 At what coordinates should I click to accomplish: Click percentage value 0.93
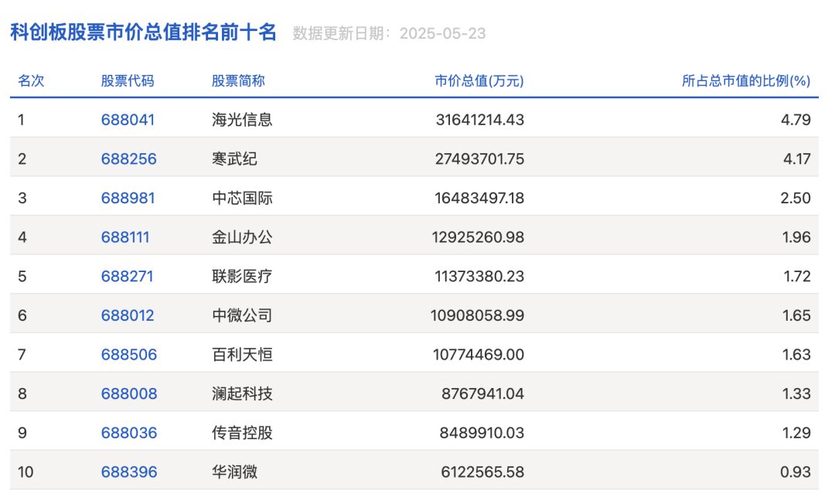tap(796, 472)
